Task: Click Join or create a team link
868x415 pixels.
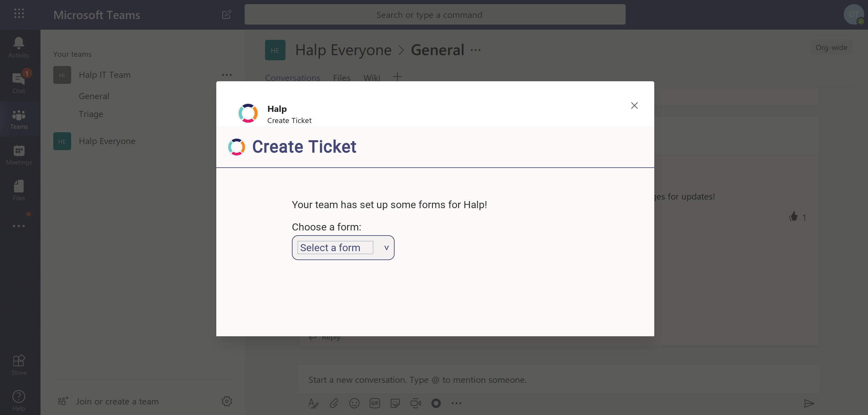Action: pos(117,401)
